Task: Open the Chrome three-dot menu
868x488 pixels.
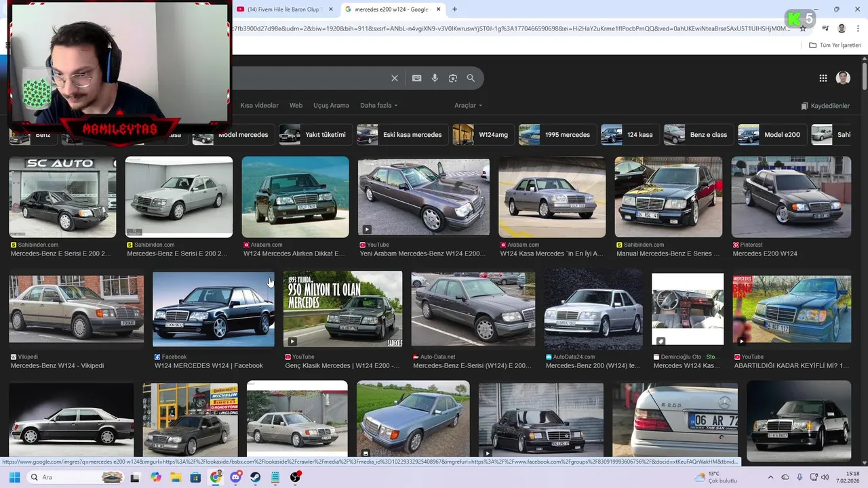Action: click(x=856, y=28)
